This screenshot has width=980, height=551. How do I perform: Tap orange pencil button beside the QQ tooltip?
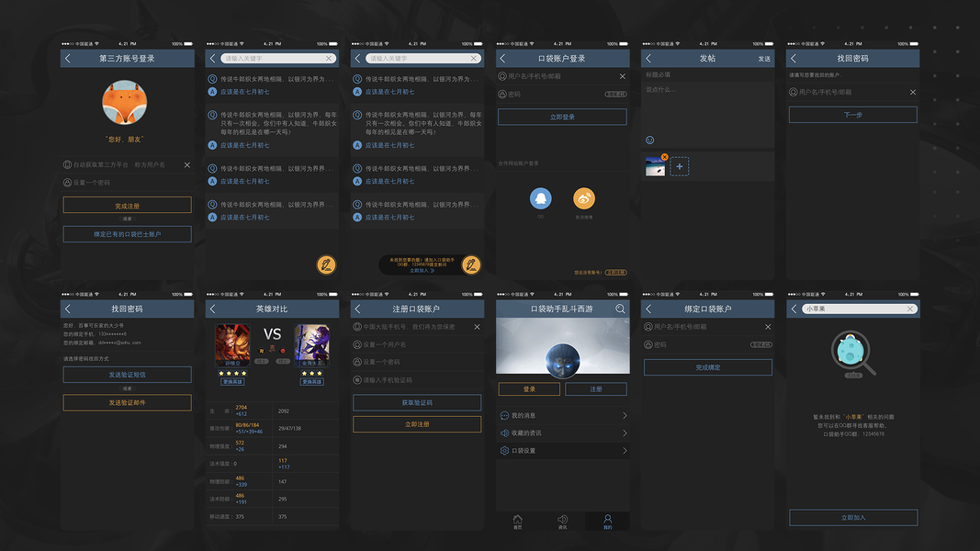pos(470,264)
